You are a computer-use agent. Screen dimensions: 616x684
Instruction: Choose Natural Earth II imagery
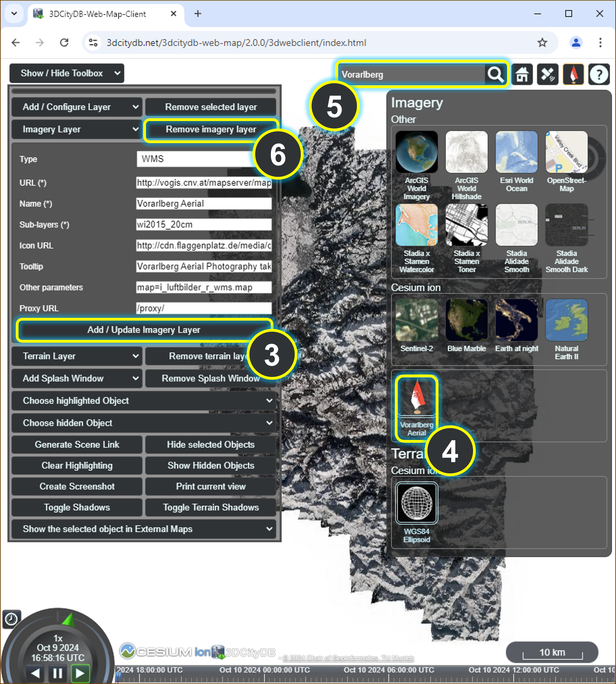point(567,320)
